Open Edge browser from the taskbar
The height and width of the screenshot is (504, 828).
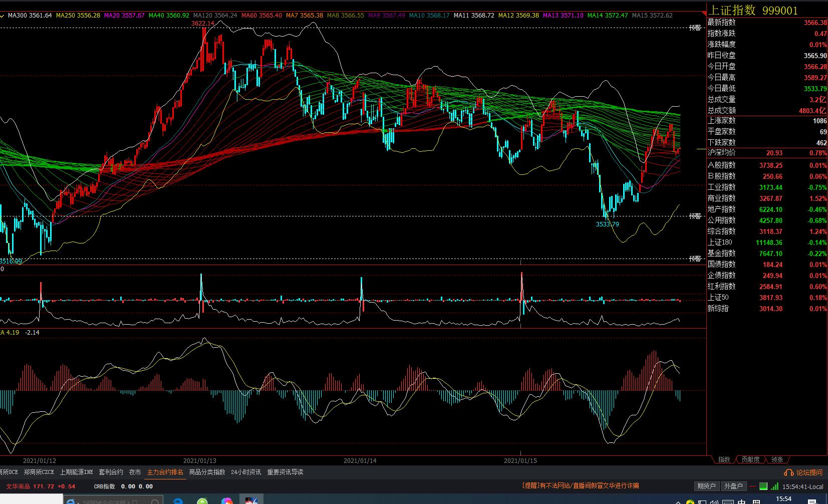(x=177, y=501)
